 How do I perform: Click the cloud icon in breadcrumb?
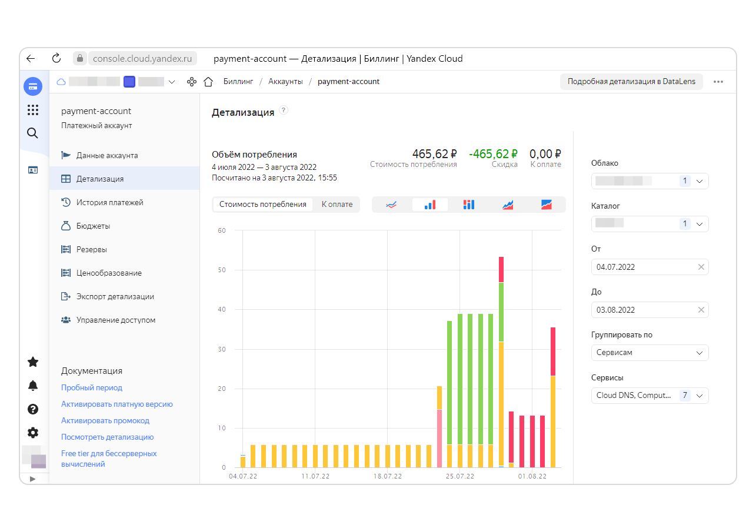[x=61, y=82]
